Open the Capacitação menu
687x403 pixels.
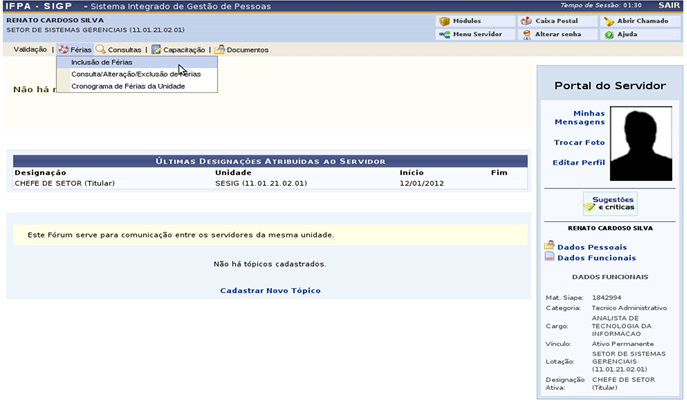pos(184,50)
